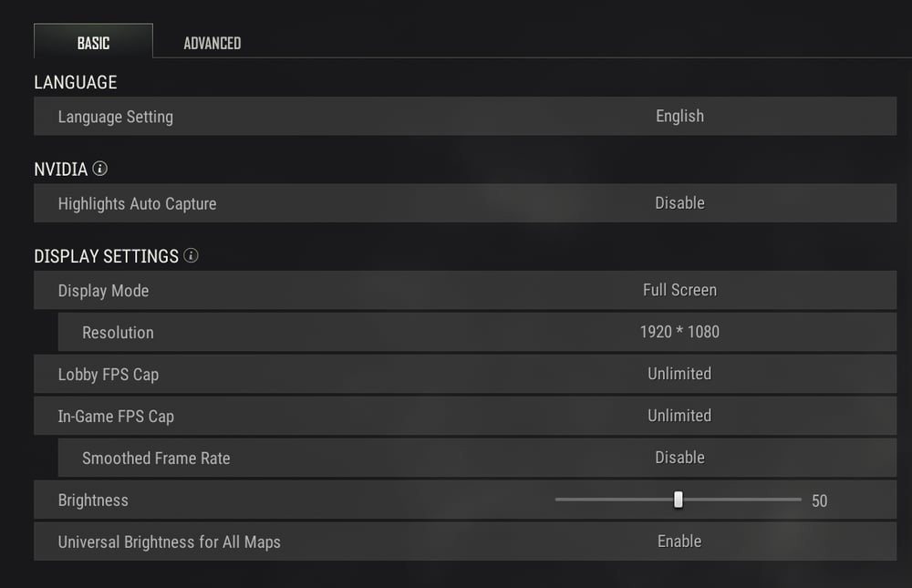
Task: Select the BASIC tab
Action: coord(93,42)
